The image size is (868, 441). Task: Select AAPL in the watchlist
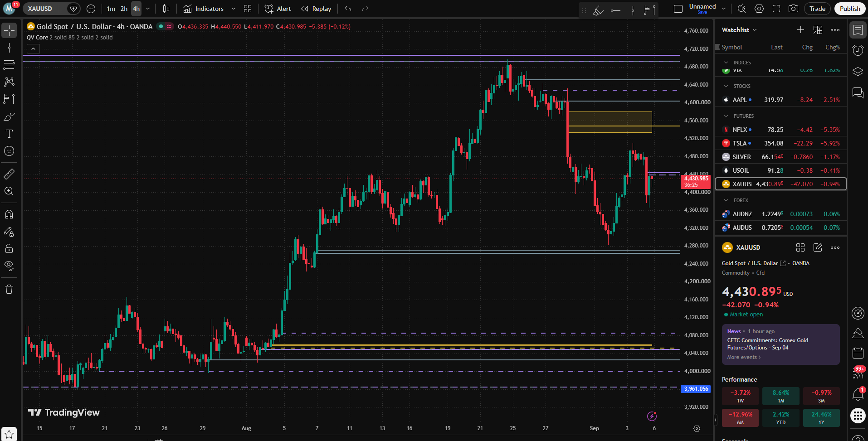(x=781, y=100)
